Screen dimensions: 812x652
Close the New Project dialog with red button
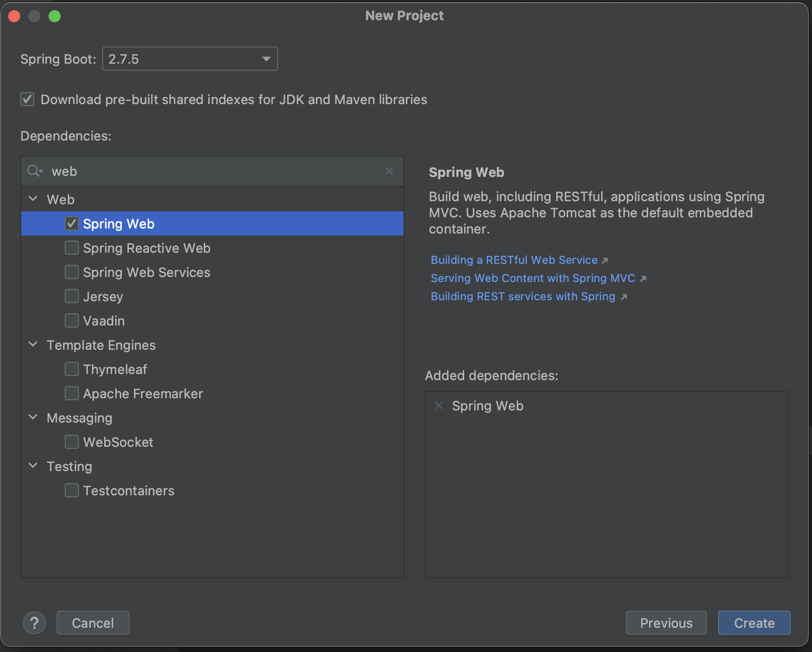(14, 16)
